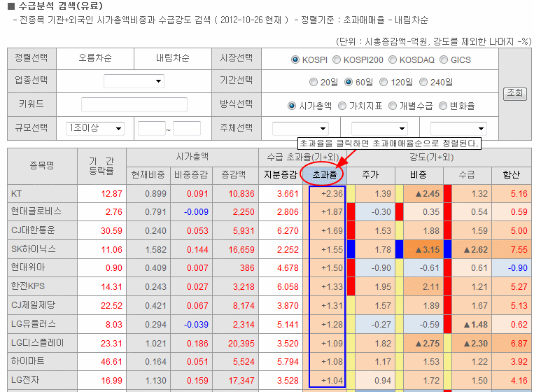
Task: Click the 증감액 column header
Action: (x=235, y=175)
